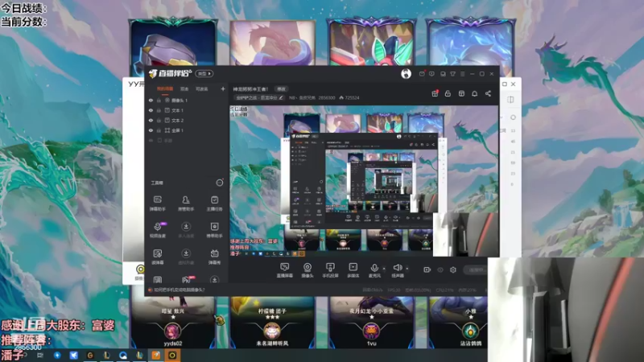Click the live preview canvas
Viewport: 644px width, 362px height.
364,181
